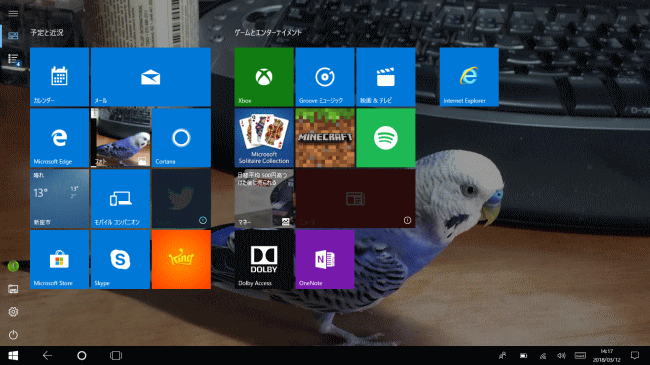This screenshot has height=365, width=650.
Task: Open the Photos live tile thumbnail
Action: [x=120, y=138]
